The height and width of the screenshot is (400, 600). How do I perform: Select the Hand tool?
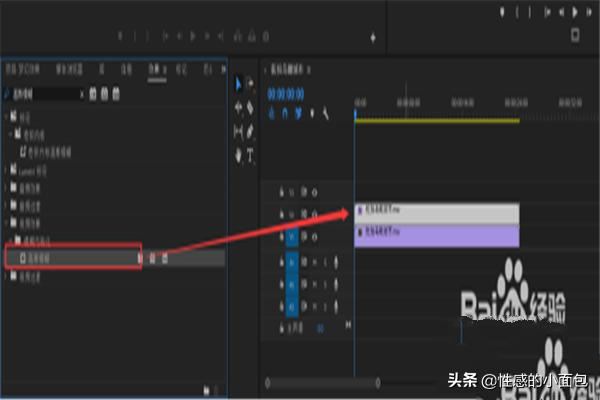click(x=238, y=155)
